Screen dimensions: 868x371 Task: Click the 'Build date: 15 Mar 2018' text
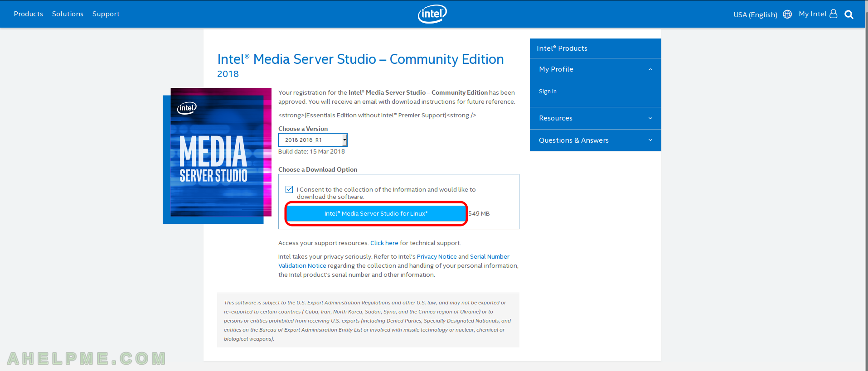pyautogui.click(x=311, y=152)
